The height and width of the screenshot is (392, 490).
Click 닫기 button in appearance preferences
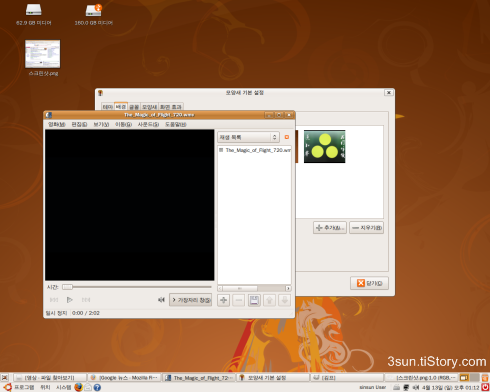(x=369, y=283)
